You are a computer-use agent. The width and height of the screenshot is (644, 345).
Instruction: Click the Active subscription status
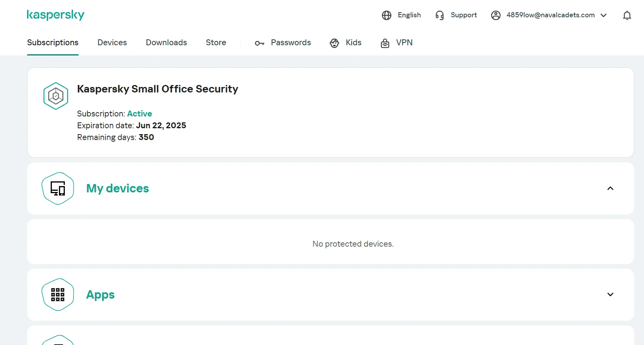139,114
